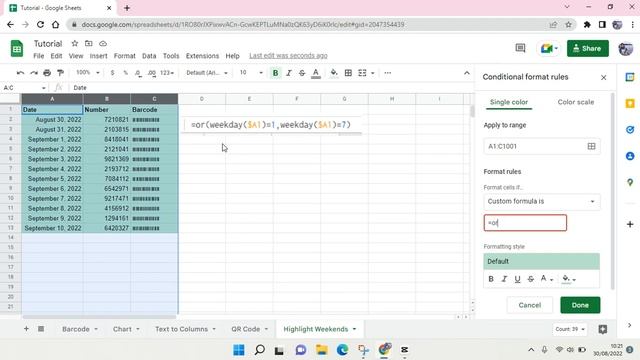Click the custom formula input box
Image resolution: width=640 pixels, height=360 pixels.
(525, 223)
